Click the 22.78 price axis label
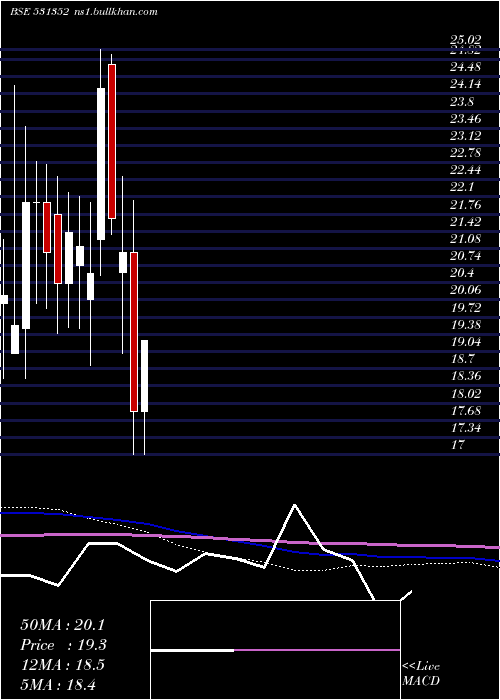 466,153
